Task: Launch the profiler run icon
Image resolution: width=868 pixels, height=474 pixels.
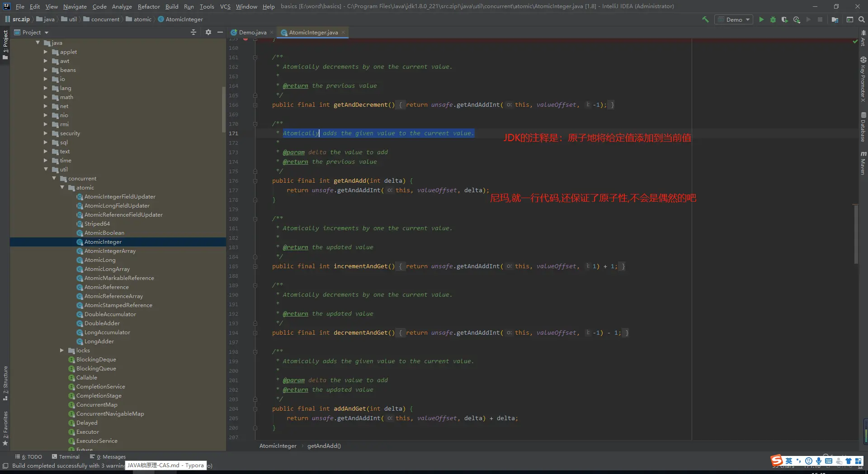Action: point(797,19)
